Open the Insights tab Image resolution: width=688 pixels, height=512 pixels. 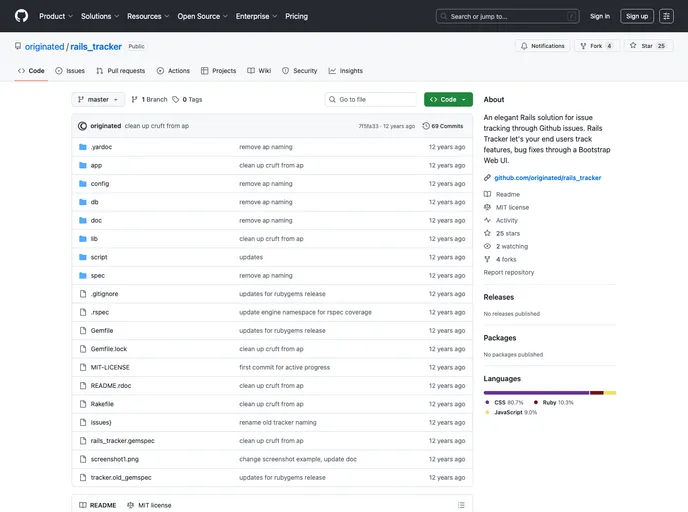pyautogui.click(x=346, y=71)
